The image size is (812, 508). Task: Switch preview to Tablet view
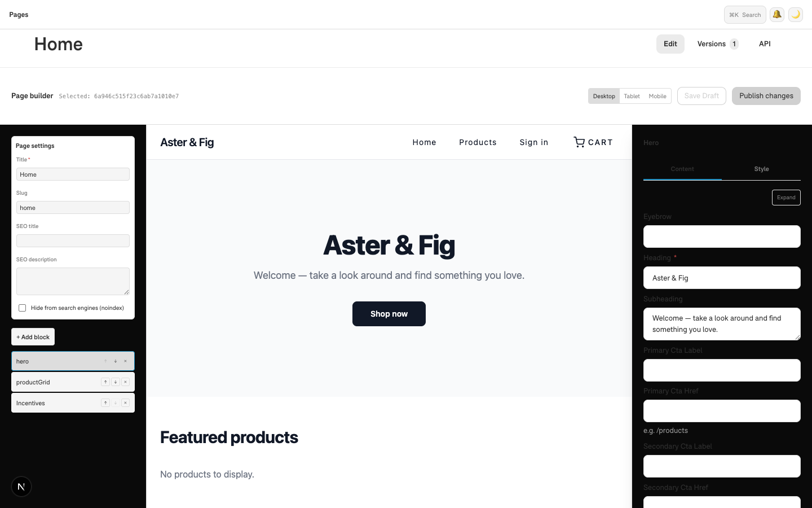632,96
